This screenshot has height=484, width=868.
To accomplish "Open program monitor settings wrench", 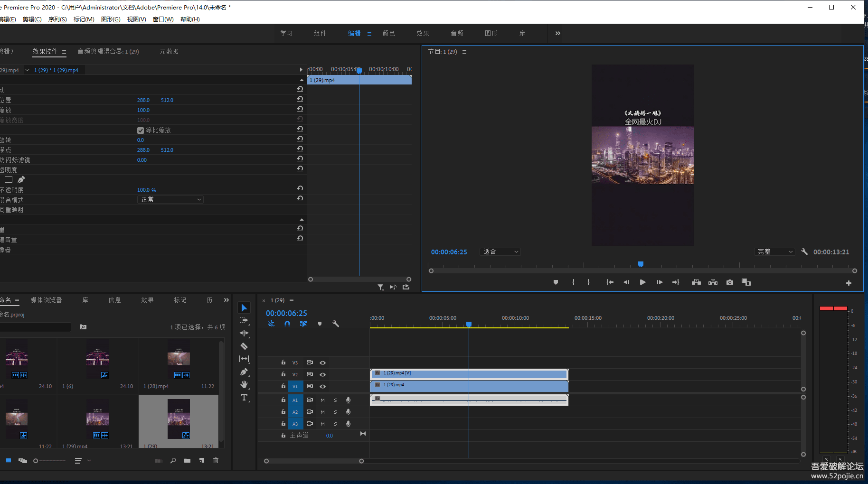I will click(804, 251).
